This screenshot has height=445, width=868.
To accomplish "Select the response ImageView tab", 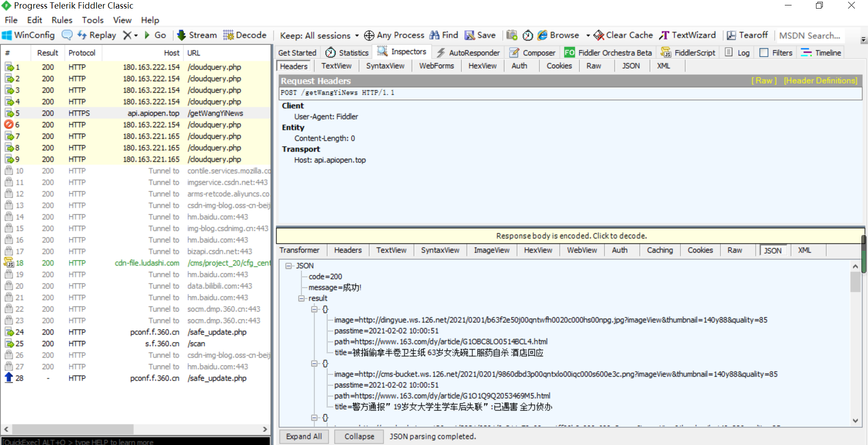I will point(491,250).
